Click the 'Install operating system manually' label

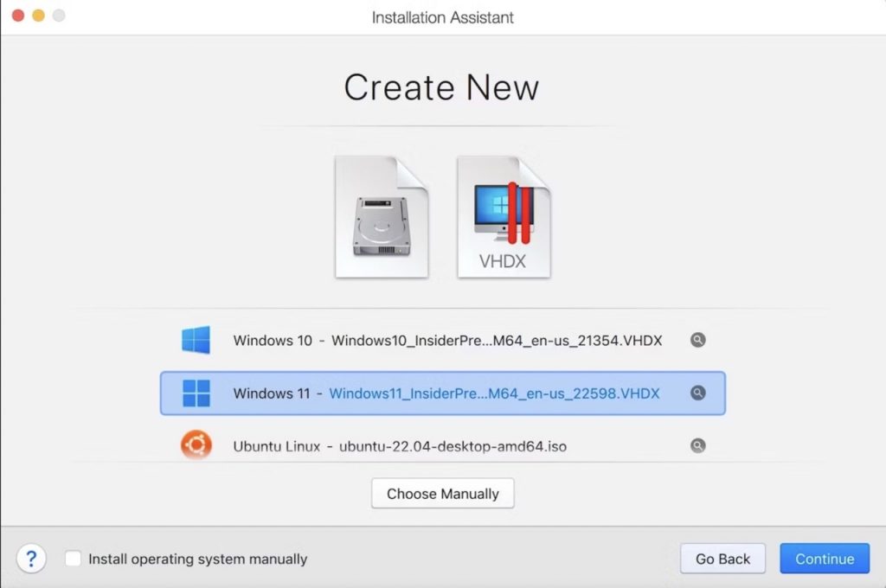[x=198, y=559]
